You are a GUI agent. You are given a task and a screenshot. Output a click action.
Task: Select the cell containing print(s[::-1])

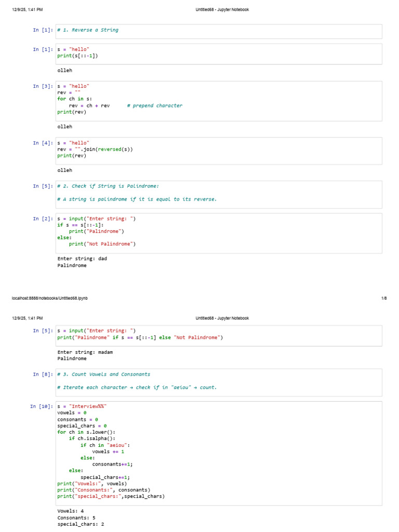(x=219, y=54)
